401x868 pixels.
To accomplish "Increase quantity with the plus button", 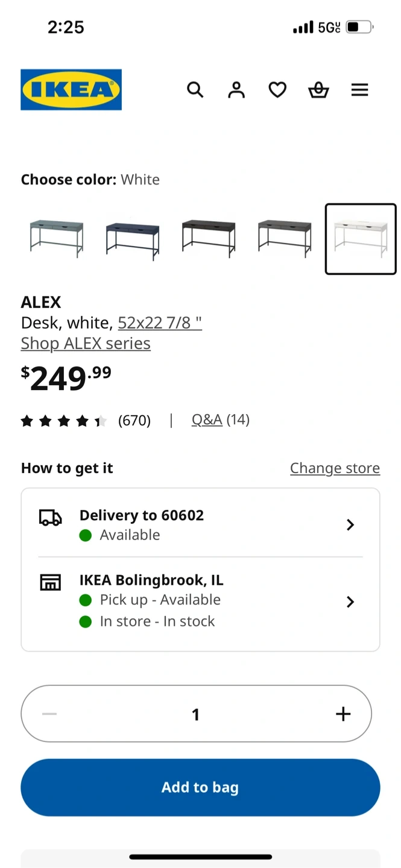I will [343, 714].
